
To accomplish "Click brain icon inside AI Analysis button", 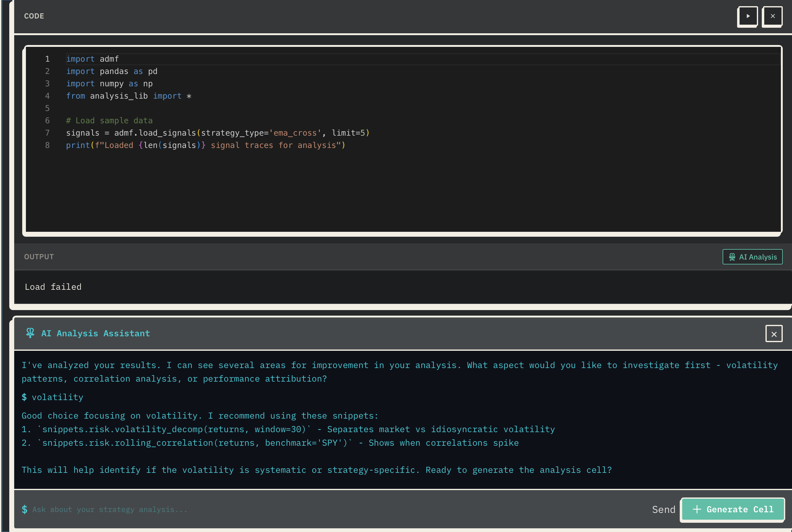I will [x=732, y=257].
